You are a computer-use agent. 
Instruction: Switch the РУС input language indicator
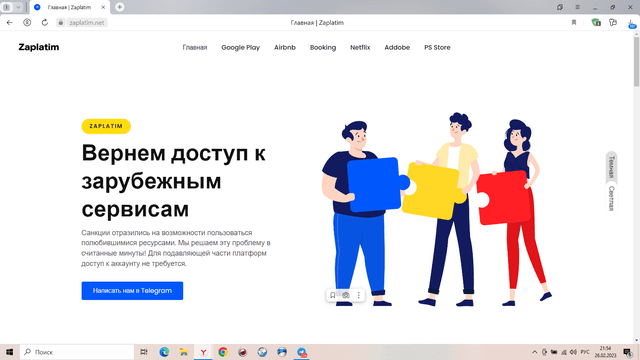(x=585, y=352)
